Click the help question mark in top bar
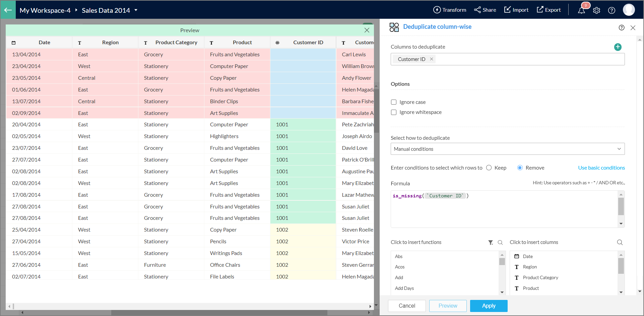Viewport: 644px width, 316px height. coord(611,10)
